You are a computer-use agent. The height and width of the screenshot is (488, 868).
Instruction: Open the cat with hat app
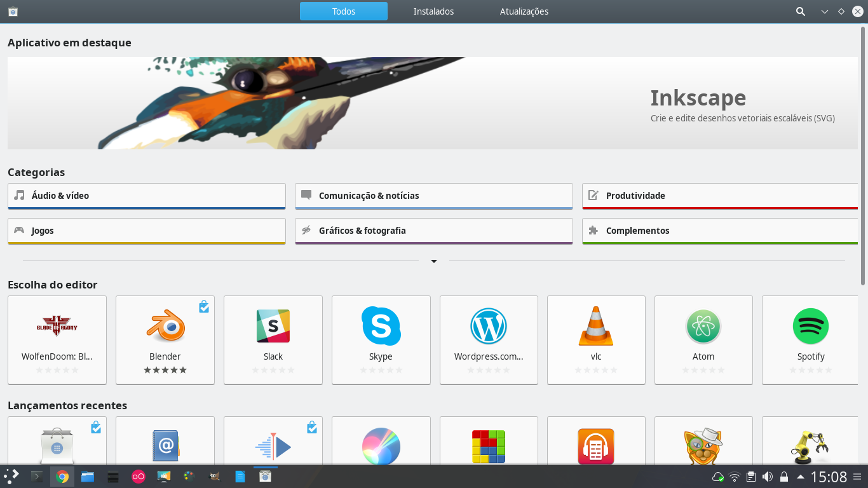tap(703, 440)
